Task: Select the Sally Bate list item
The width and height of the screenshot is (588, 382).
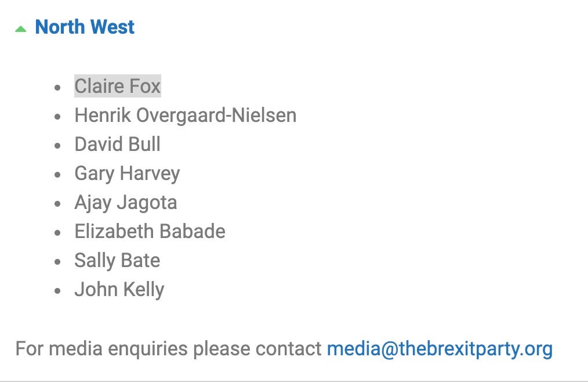Action: coord(117,261)
